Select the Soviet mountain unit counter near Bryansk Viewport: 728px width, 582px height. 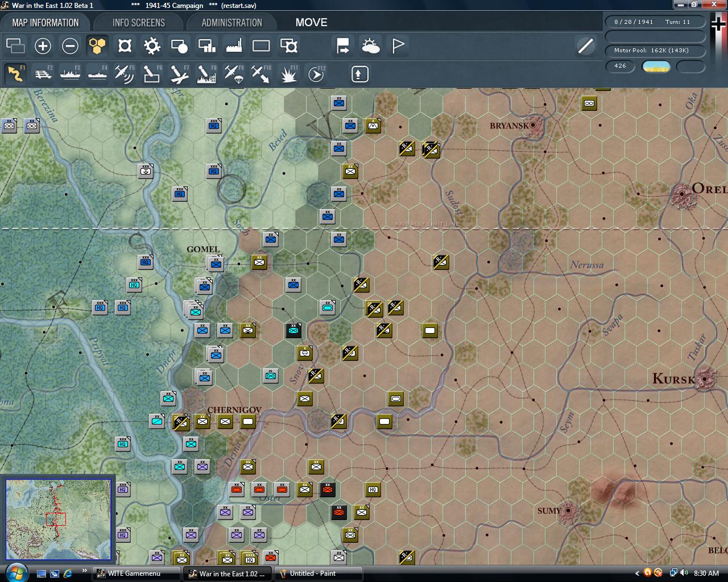[373, 126]
